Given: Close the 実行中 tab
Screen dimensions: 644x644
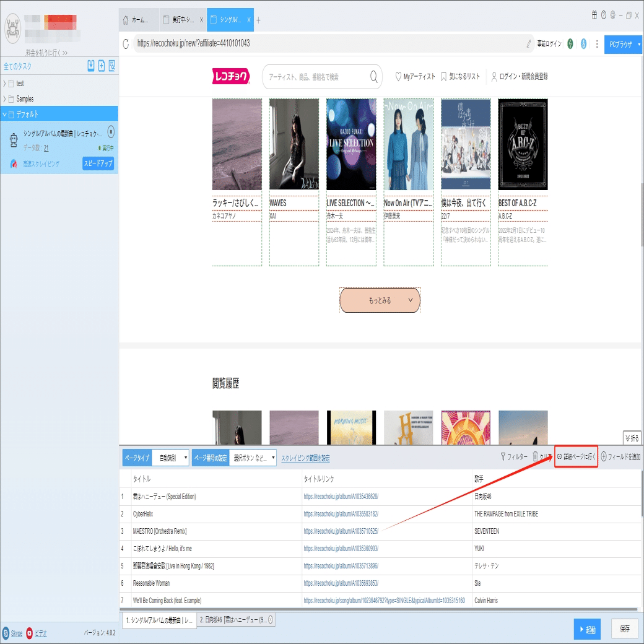Looking at the screenshot, I should [x=201, y=20].
